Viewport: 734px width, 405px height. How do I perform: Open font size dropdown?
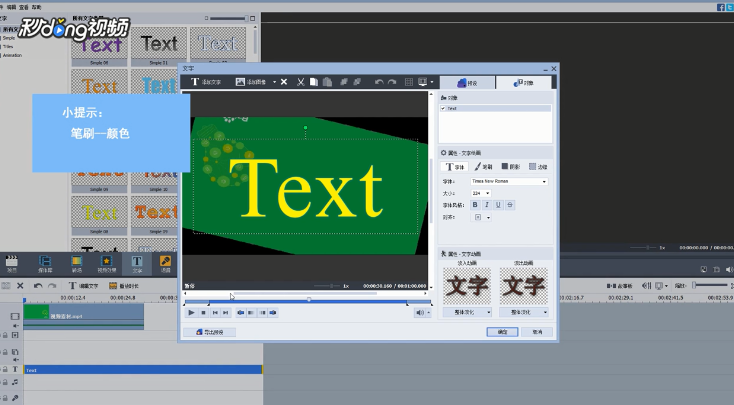tap(481, 193)
